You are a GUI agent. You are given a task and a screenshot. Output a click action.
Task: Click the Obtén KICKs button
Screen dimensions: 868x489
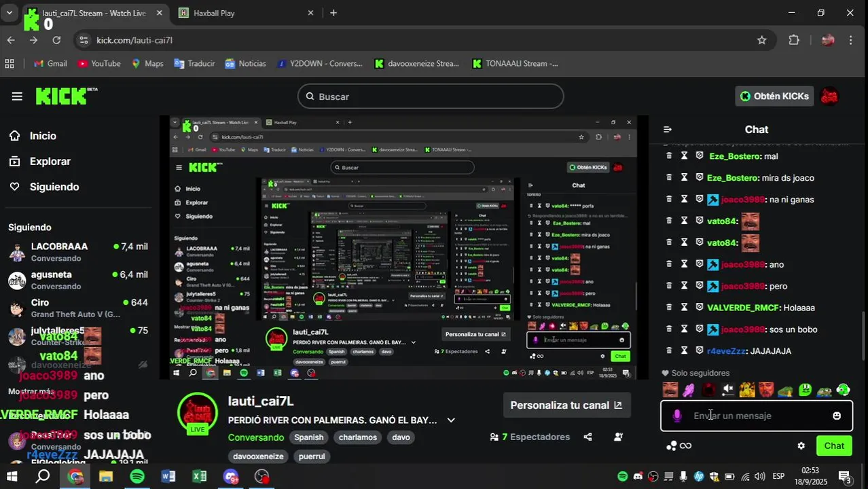774,96
